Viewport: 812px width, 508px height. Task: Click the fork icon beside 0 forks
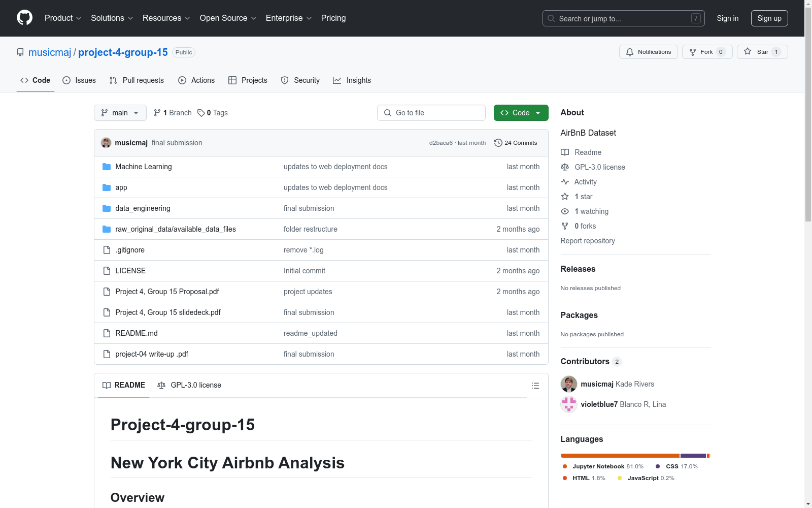click(565, 226)
